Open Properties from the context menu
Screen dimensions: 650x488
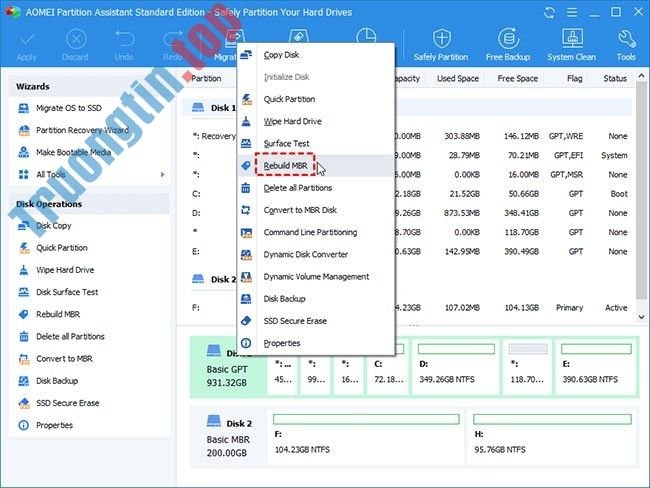[281, 343]
